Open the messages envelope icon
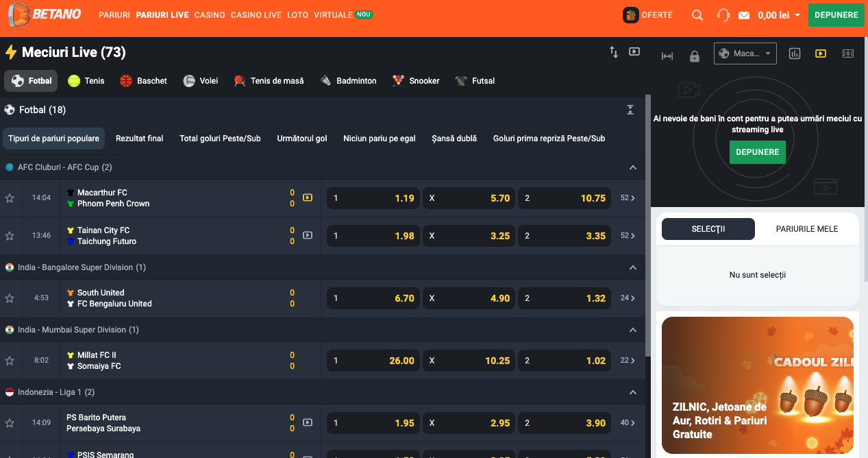 (744, 15)
